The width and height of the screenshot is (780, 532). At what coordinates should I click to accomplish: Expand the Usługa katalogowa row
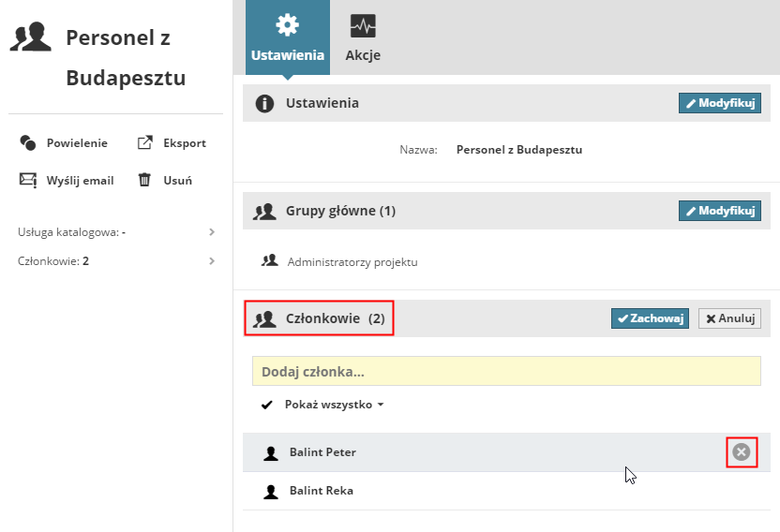tap(212, 231)
